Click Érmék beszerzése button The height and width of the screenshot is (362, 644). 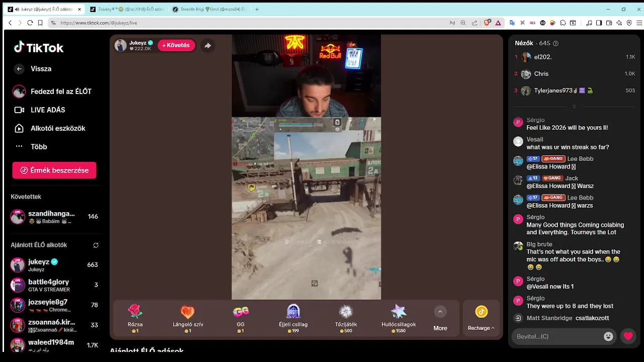(54, 170)
